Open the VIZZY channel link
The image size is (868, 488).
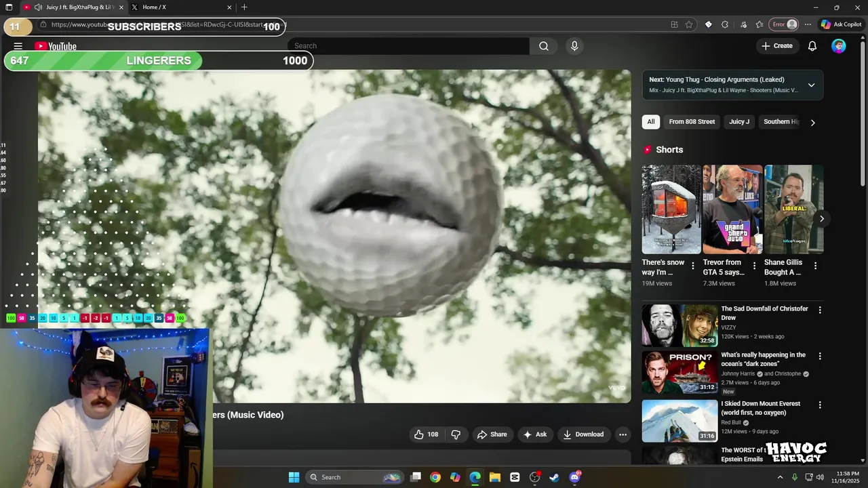click(x=728, y=327)
